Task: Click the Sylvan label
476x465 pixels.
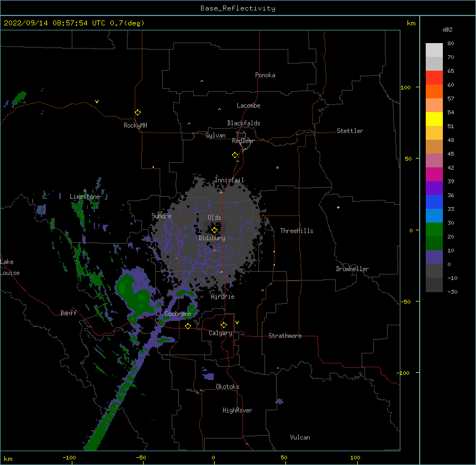Action: [215, 135]
